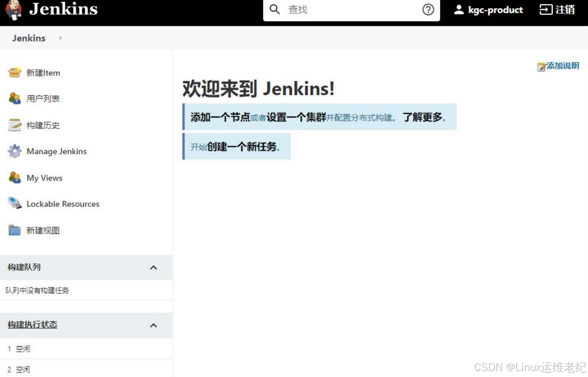588x377 pixels.
Task: Open the My Views menu entry
Action: point(44,178)
